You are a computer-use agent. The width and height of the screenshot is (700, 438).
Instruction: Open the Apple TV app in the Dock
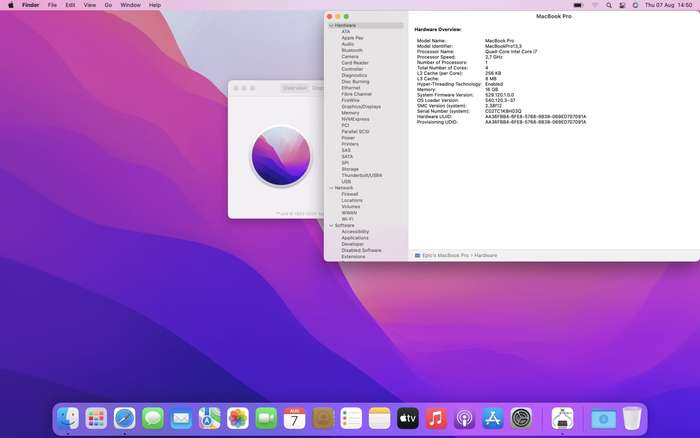pos(408,418)
